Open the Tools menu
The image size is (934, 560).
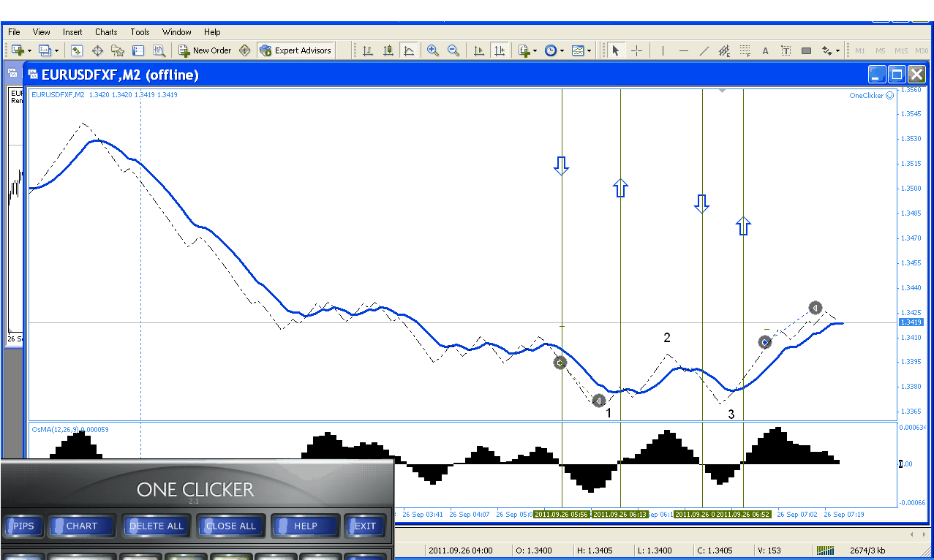(140, 32)
